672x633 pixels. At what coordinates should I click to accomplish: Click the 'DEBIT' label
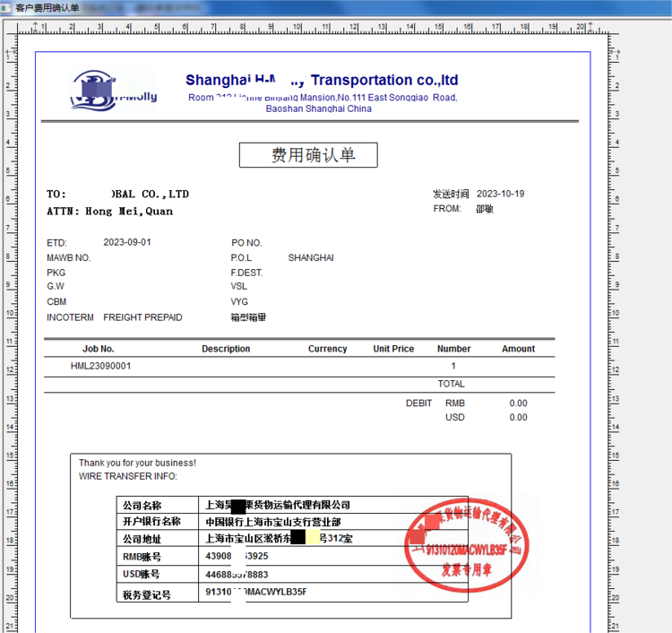(x=418, y=403)
